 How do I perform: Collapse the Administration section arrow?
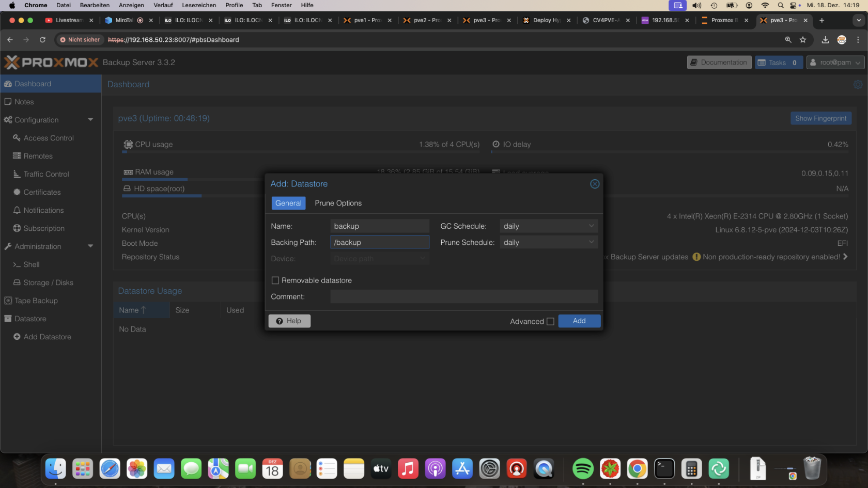pyautogui.click(x=90, y=246)
